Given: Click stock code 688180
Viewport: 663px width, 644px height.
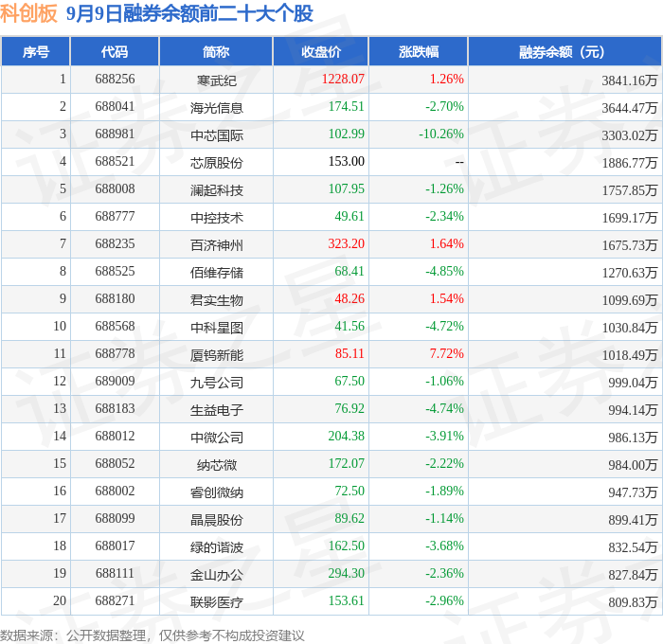Looking at the screenshot, I should tap(115, 299).
